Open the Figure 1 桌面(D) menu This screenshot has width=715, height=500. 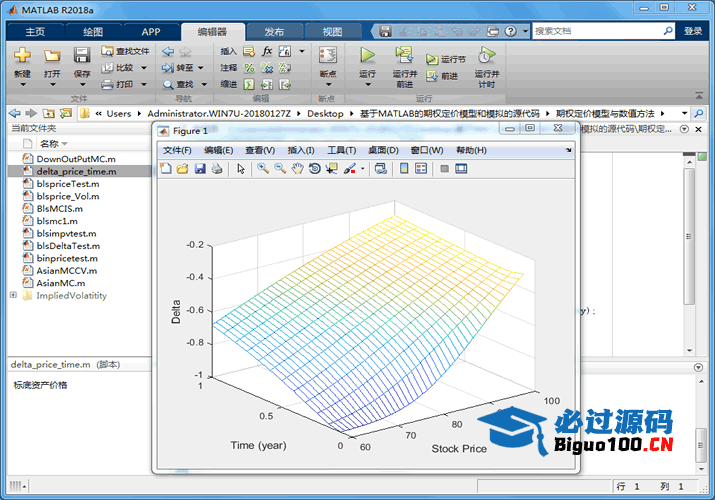pos(383,150)
